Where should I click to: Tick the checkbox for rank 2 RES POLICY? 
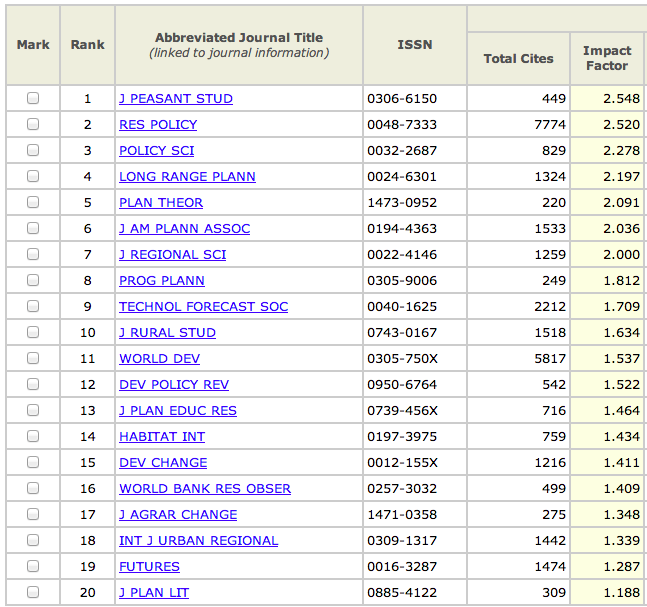pyautogui.click(x=33, y=124)
